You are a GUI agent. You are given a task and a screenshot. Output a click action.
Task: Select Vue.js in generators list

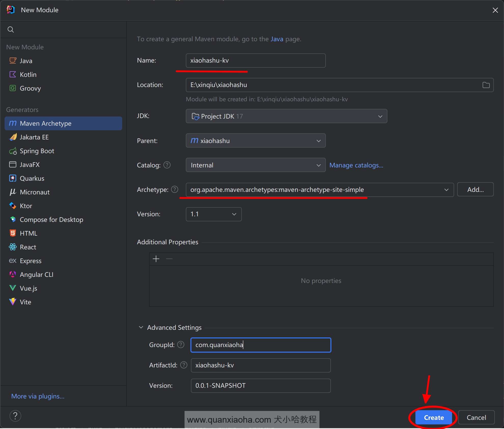(28, 288)
